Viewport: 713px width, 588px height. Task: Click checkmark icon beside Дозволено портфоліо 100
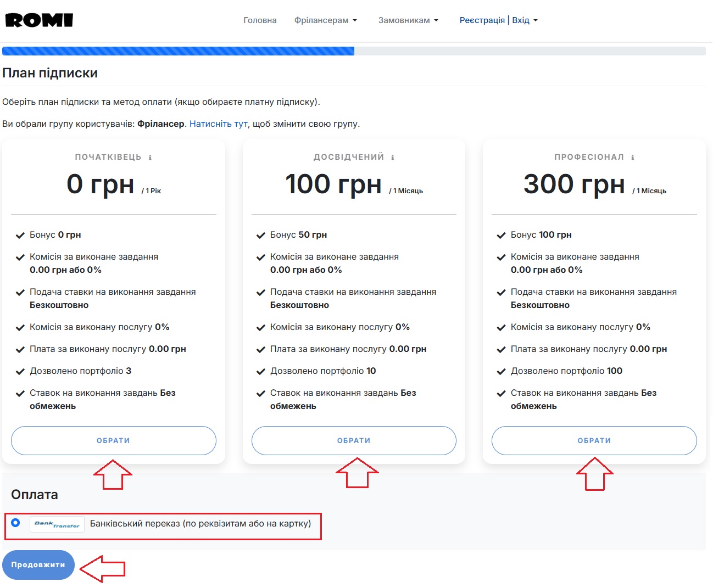[x=501, y=372]
